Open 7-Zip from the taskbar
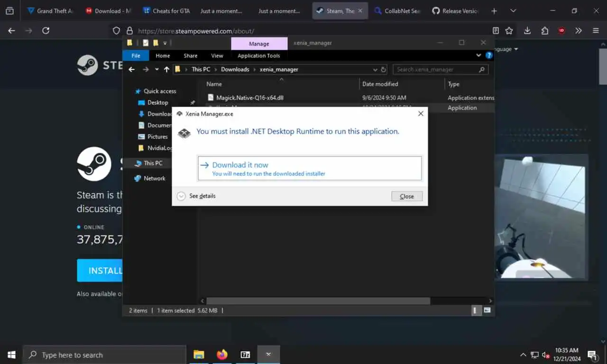 click(x=245, y=355)
